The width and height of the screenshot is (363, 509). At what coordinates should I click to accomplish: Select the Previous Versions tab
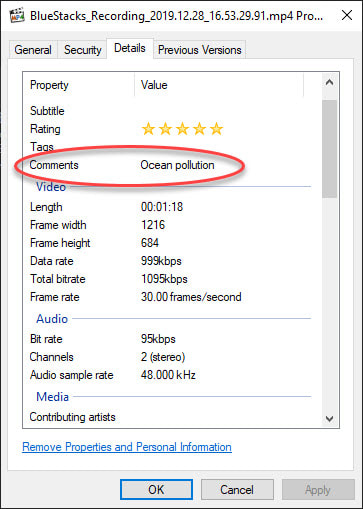pyautogui.click(x=200, y=50)
